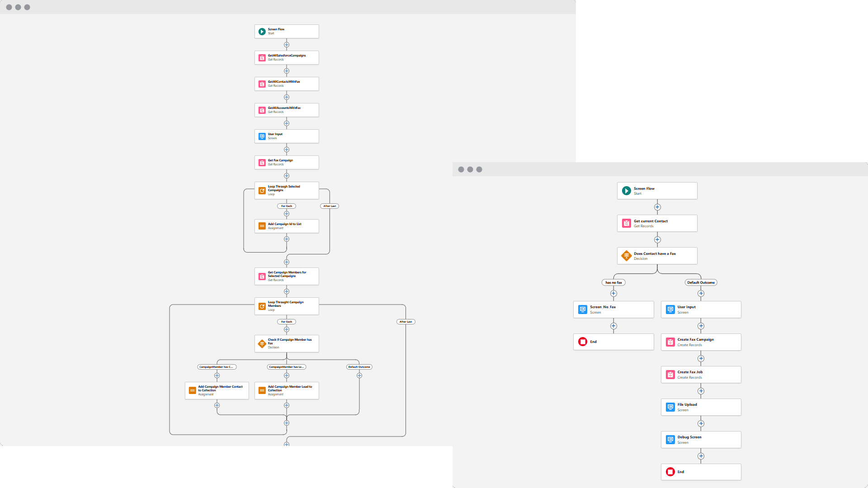Click the has no fax outcome label
868x488 pixels.
613,282
